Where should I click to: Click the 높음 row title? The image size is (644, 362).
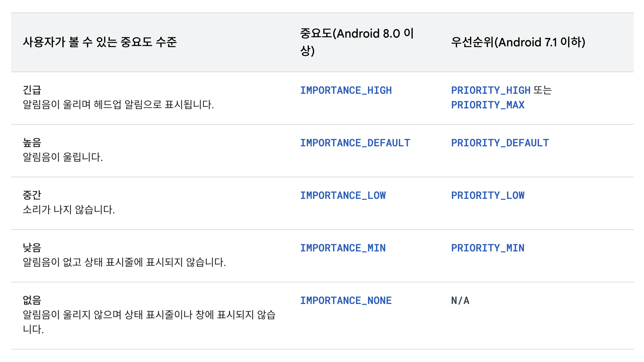[x=32, y=142]
